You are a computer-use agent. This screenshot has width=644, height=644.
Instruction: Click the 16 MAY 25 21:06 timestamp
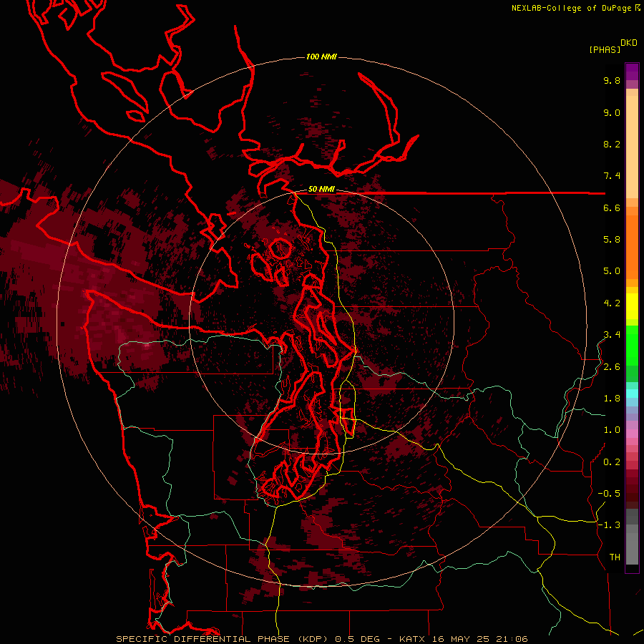coord(479,639)
